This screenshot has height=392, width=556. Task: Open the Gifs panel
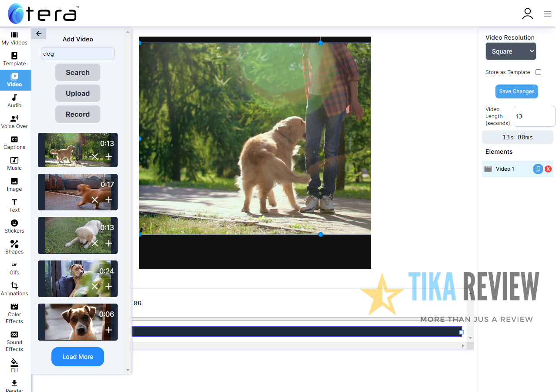(14, 268)
